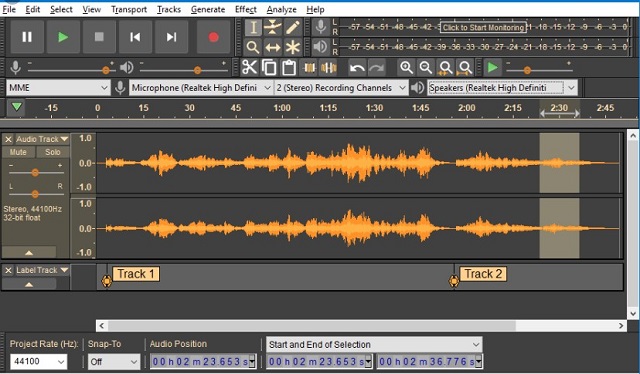Open the Audio Track dropdown menu
Image resolution: width=640 pixels, height=374 pixels.
click(x=42, y=139)
